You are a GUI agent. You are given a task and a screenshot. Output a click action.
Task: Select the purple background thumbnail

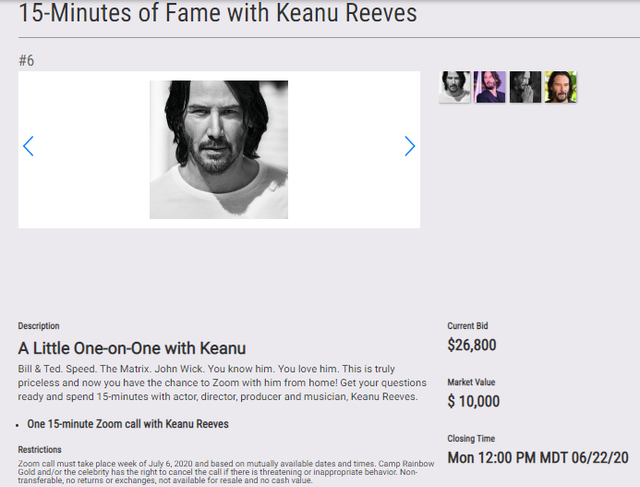point(490,87)
